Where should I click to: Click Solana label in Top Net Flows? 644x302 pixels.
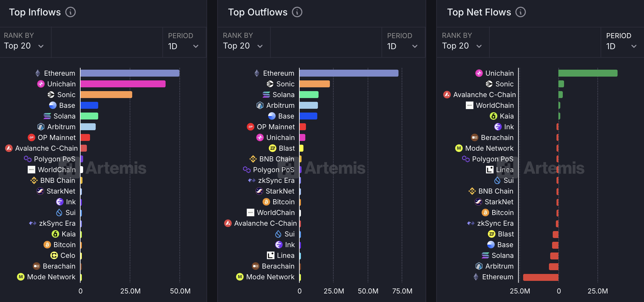pyautogui.click(x=503, y=255)
